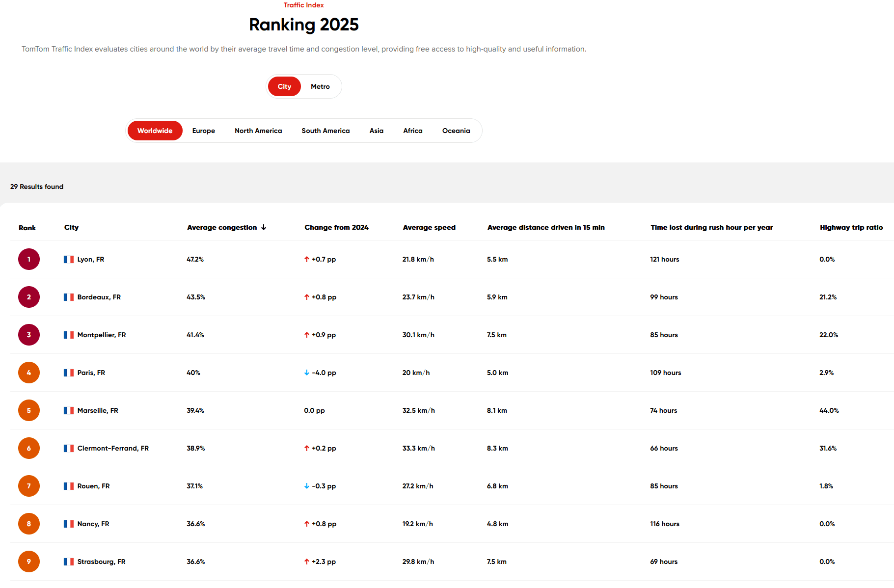Click the rank 7 badge for Rouen
The image size is (894, 588).
click(x=29, y=486)
